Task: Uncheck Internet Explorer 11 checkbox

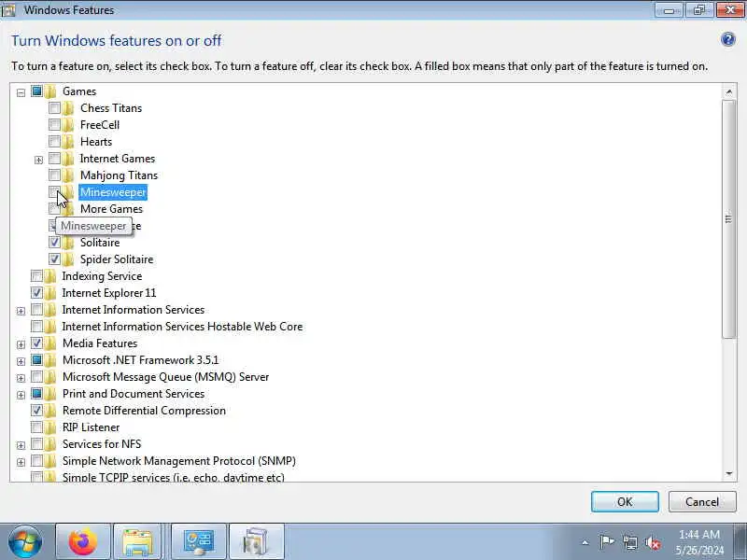Action: click(36, 292)
